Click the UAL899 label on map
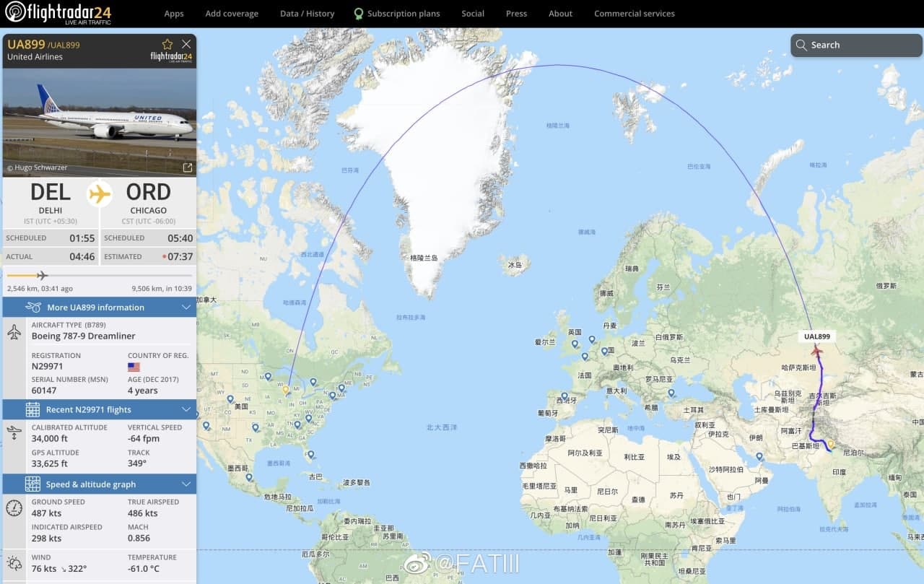 click(817, 336)
